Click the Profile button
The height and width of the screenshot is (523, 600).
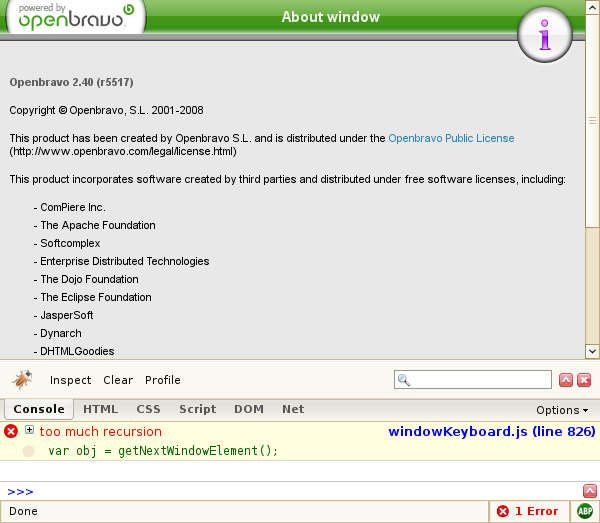[163, 380]
